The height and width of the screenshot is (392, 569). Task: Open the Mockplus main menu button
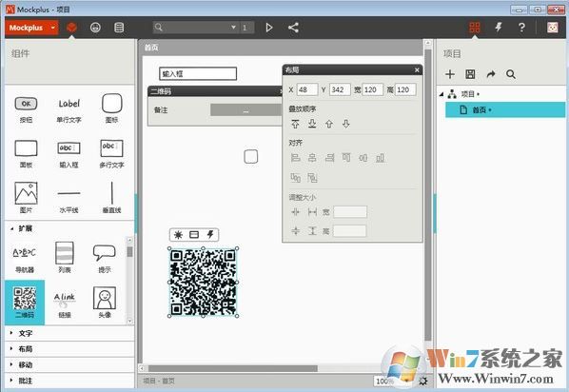[31, 28]
